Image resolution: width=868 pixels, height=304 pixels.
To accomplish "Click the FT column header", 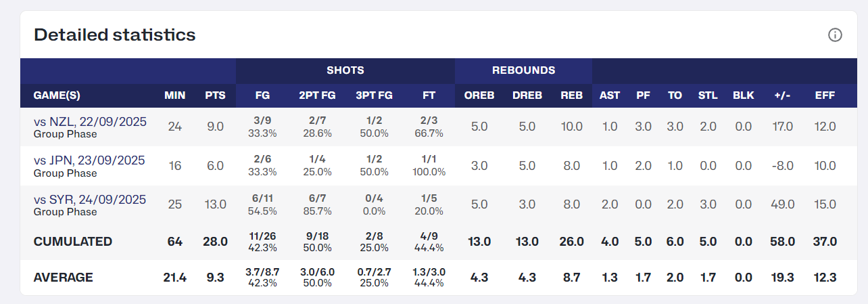I will [x=429, y=95].
